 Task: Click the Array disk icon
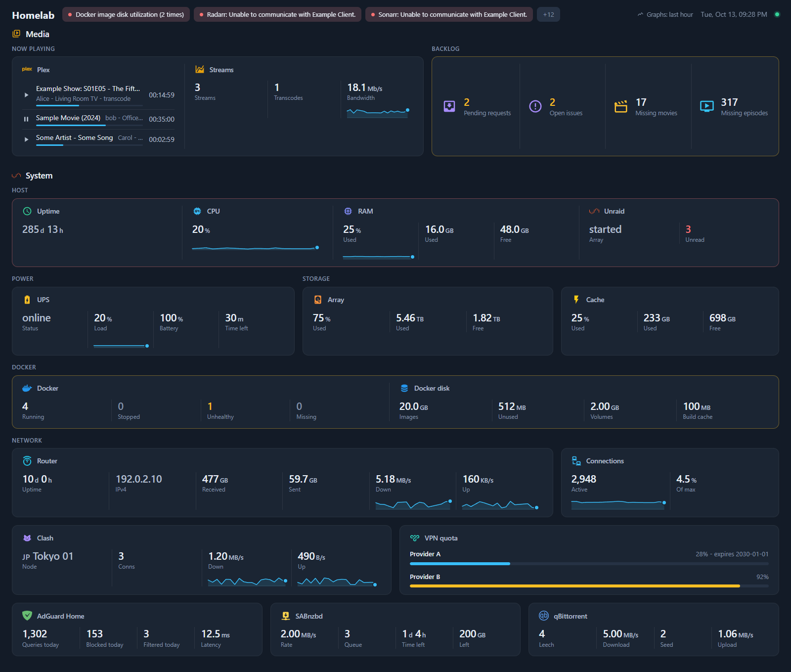click(318, 300)
